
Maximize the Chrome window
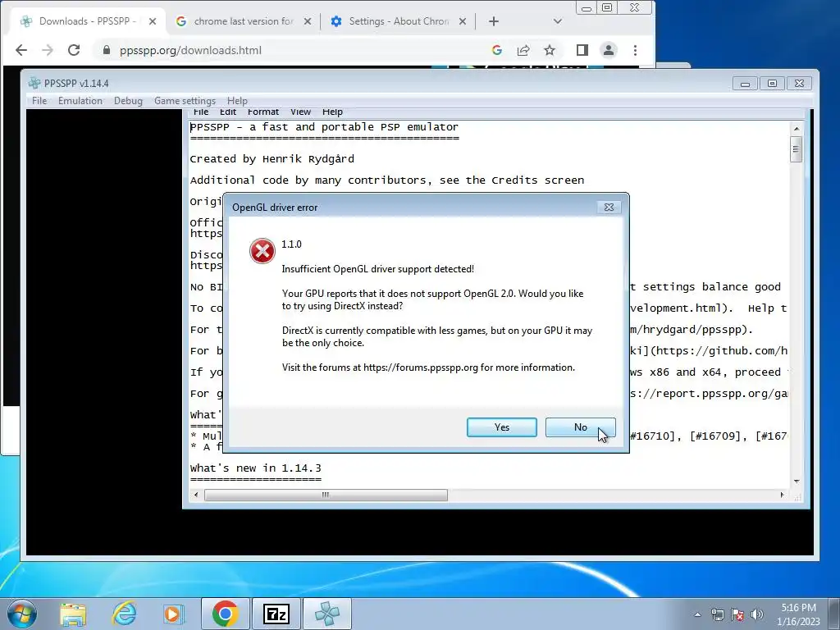(x=608, y=7)
